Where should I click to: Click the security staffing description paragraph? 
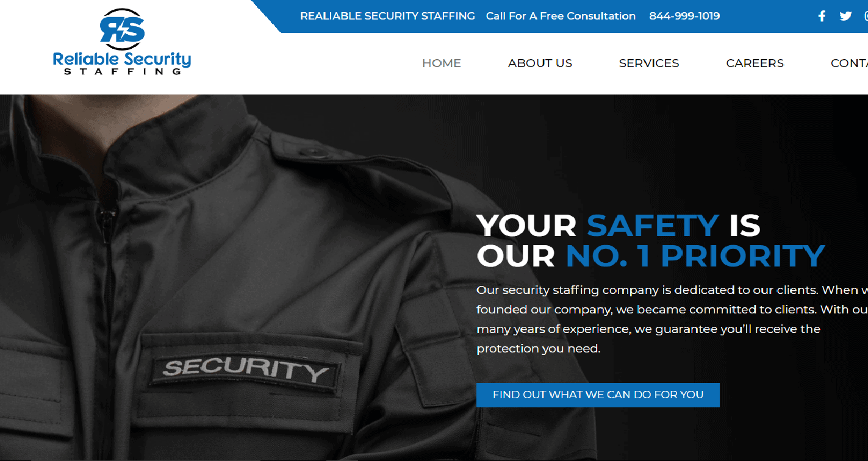point(672,319)
